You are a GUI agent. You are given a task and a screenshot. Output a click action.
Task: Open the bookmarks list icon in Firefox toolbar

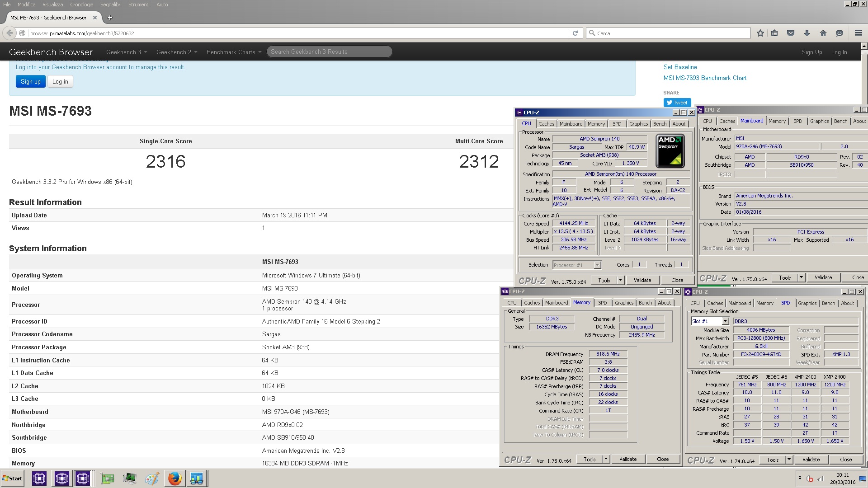point(774,33)
